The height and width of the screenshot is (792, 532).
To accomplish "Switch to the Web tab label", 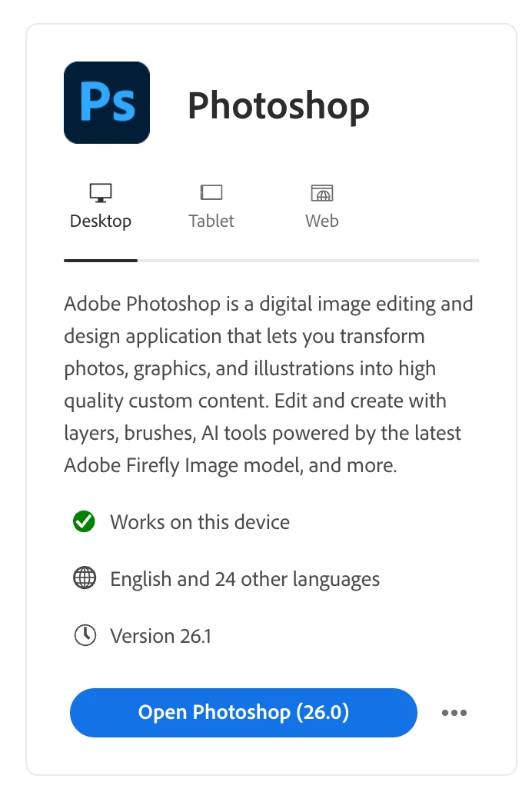I will pyautogui.click(x=322, y=221).
